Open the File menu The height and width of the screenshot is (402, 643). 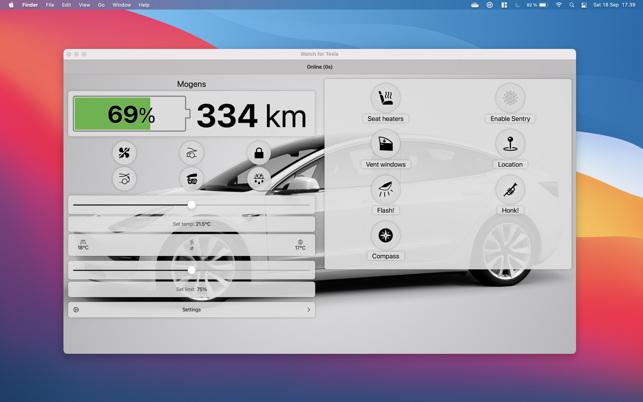[x=50, y=5]
